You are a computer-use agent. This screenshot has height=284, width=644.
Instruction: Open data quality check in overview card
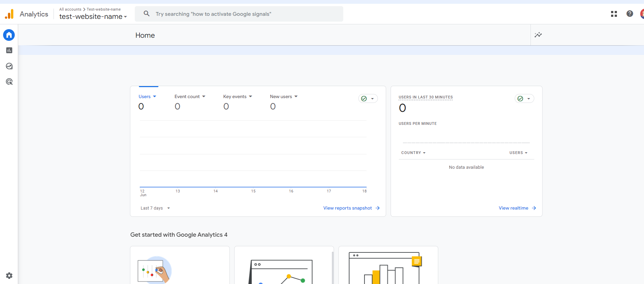click(x=368, y=99)
